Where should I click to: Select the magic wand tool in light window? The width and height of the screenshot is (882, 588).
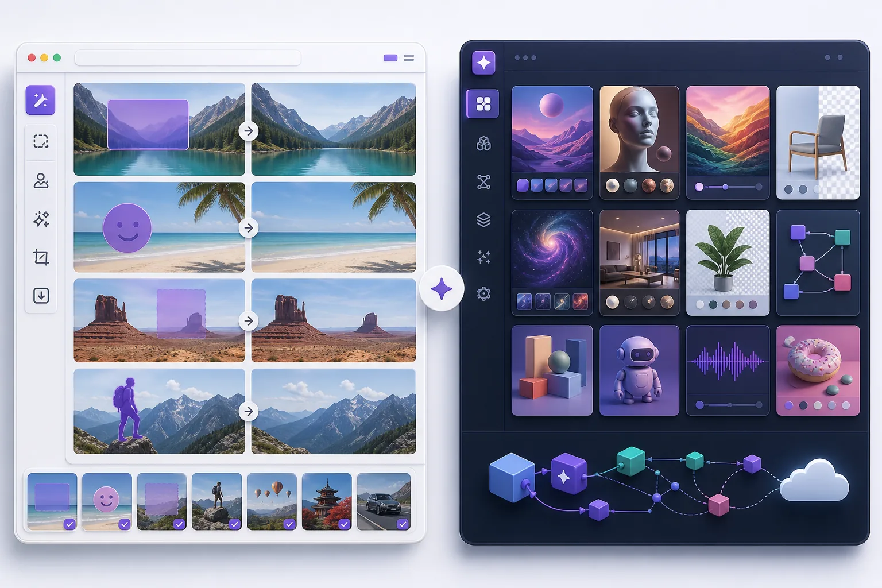(40, 100)
